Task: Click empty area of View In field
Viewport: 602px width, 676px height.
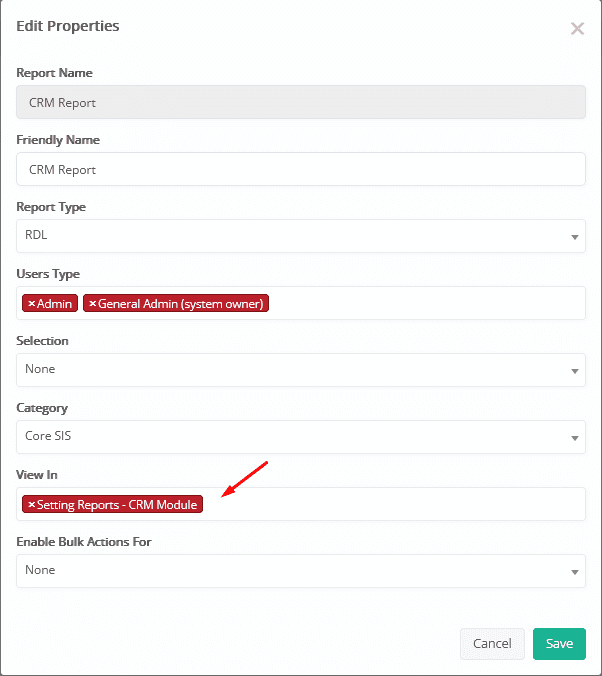Action: click(393, 504)
